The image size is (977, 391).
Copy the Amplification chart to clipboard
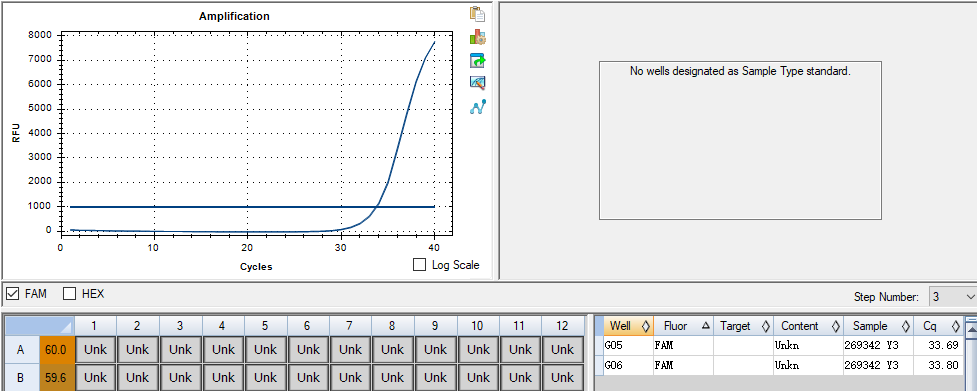[x=478, y=14]
